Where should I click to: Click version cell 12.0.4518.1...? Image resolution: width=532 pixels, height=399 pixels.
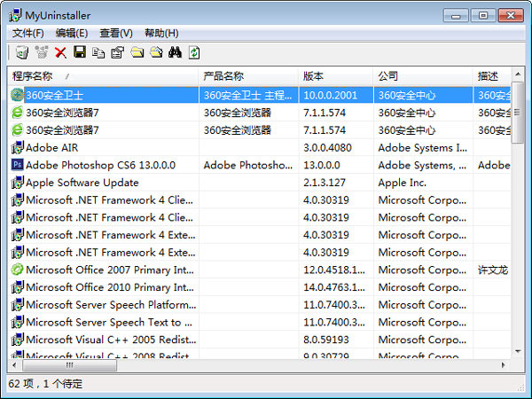[334, 270]
